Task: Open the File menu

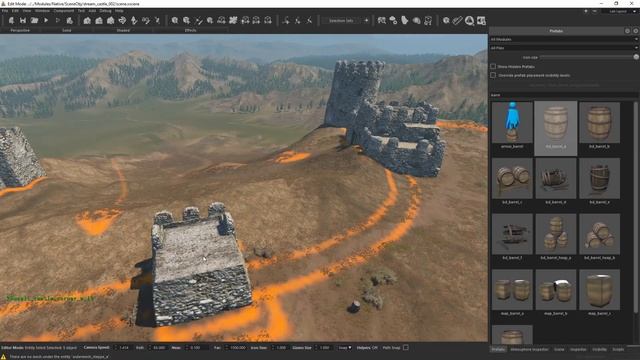Action: (x=5, y=11)
